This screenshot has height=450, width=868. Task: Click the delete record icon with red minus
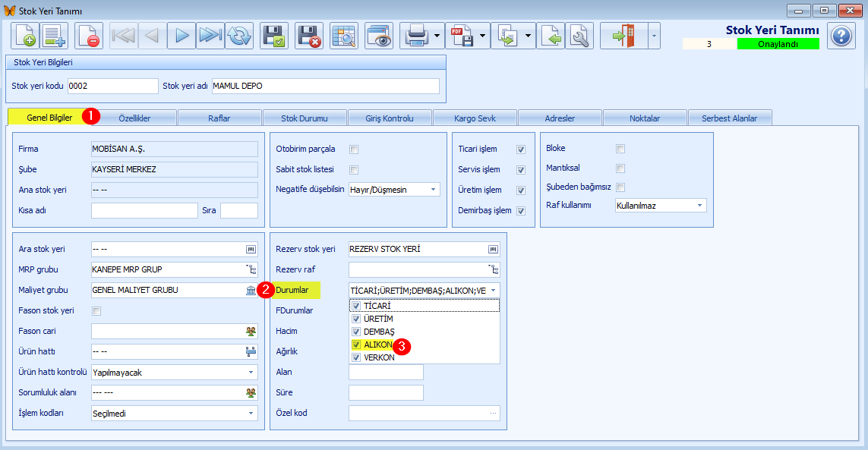tap(89, 36)
